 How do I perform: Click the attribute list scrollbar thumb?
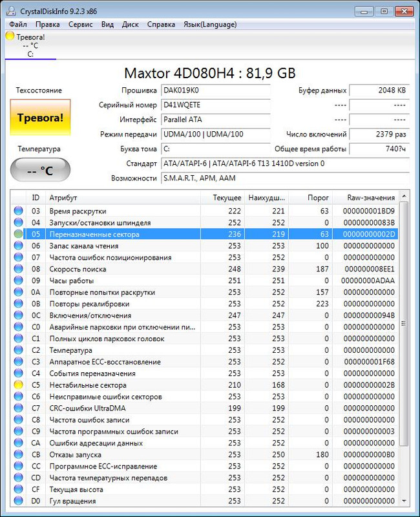(x=404, y=324)
